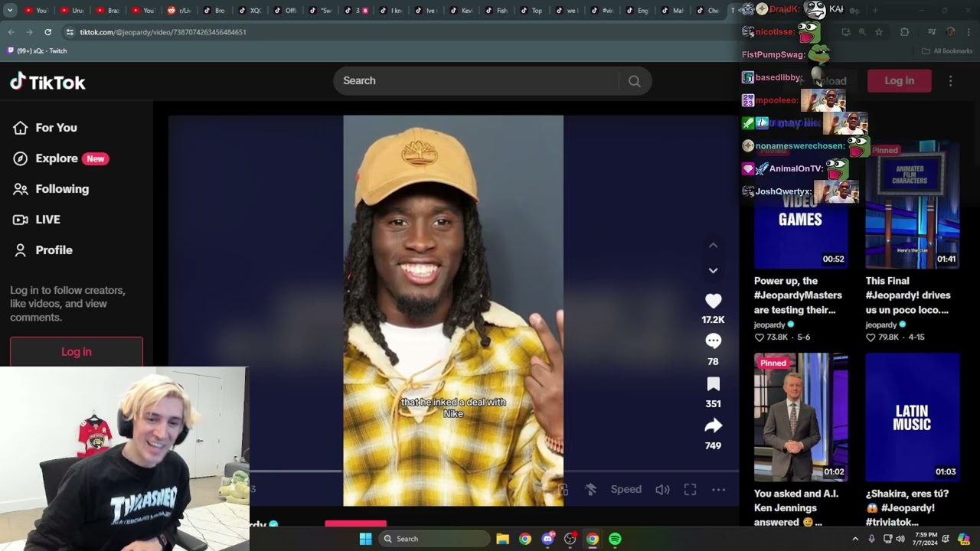Open the clock showing 7:59 PM

(x=926, y=539)
